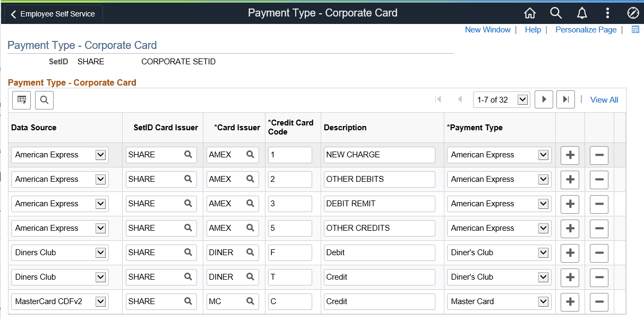Open the Home icon in the header
644x319 pixels.
pyautogui.click(x=529, y=13)
